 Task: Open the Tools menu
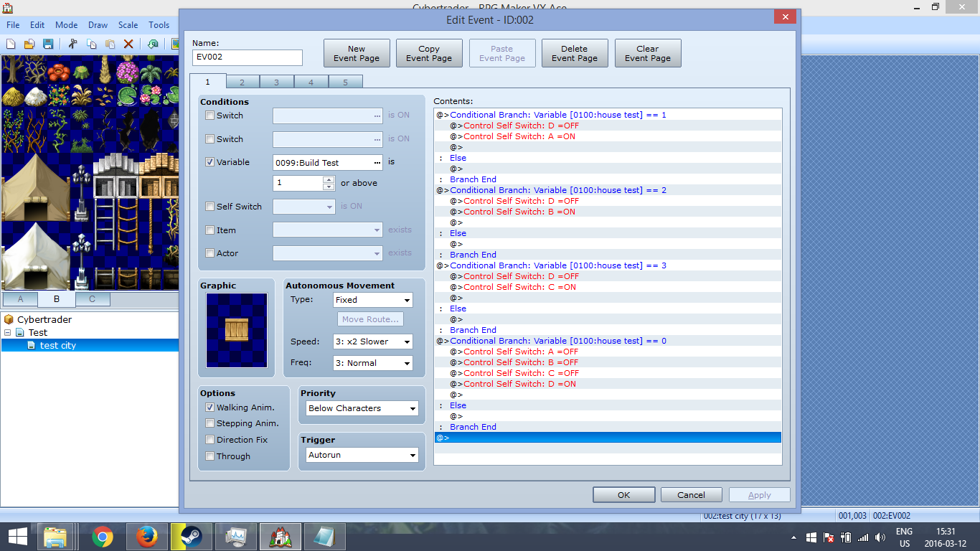coord(159,25)
